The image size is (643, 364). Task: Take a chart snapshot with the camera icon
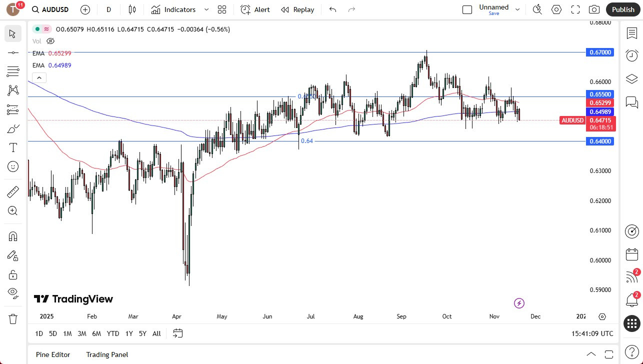tap(594, 9)
